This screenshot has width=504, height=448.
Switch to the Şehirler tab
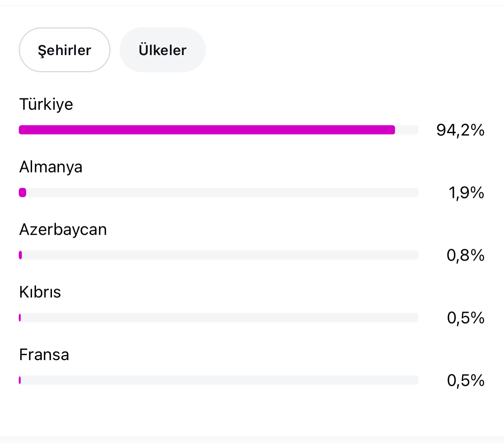64,50
